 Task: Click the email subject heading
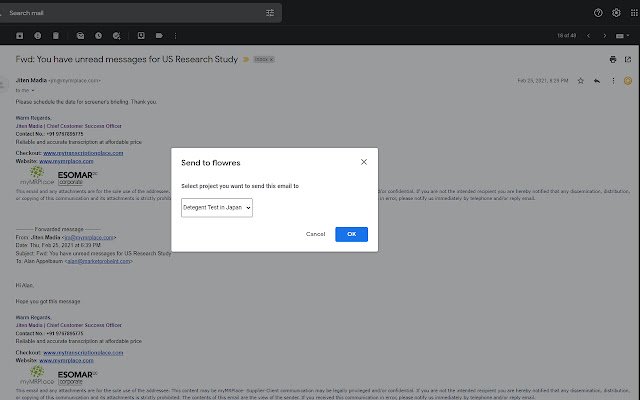click(x=127, y=60)
